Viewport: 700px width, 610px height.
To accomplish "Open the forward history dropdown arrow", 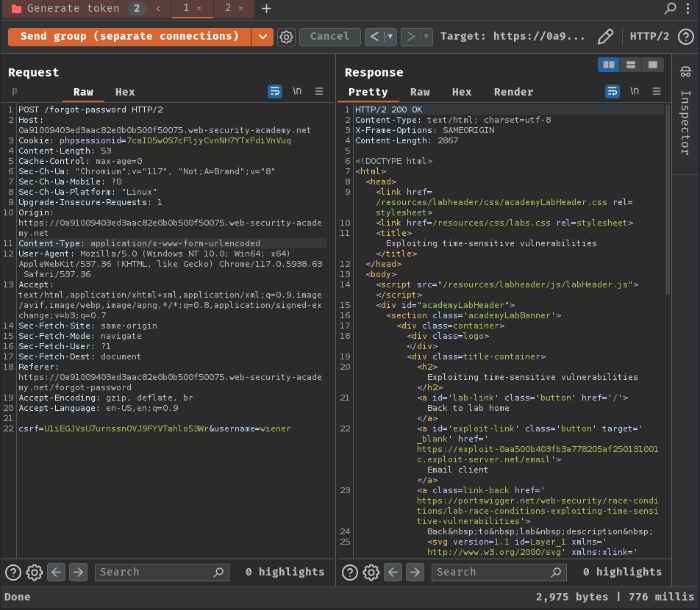I will pyautogui.click(x=426, y=37).
